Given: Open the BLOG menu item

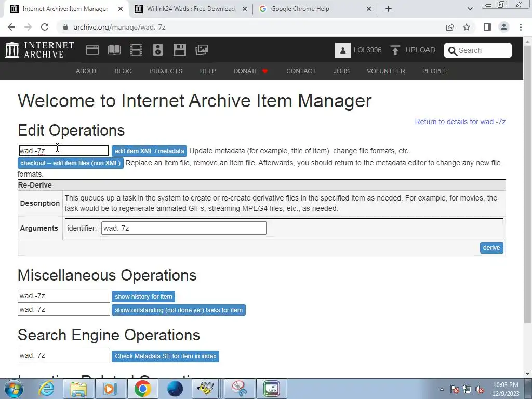Looking at the screenshot, I should coord(123,71).
